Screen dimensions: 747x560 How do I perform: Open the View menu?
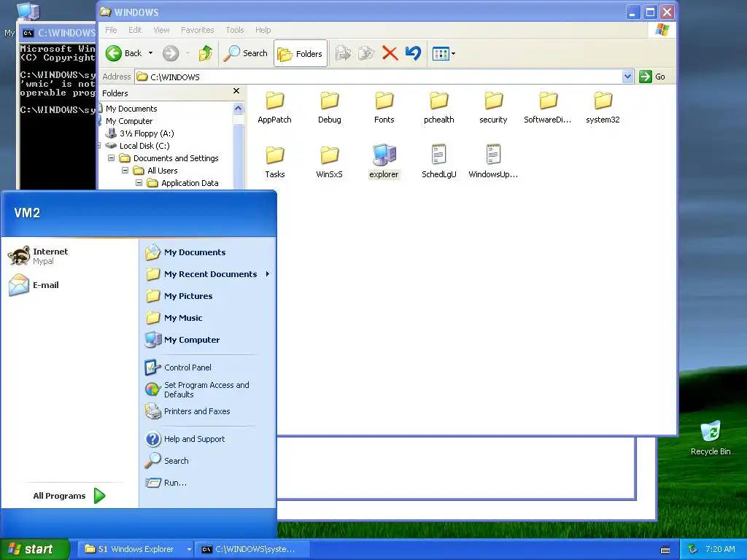[161, 30]
